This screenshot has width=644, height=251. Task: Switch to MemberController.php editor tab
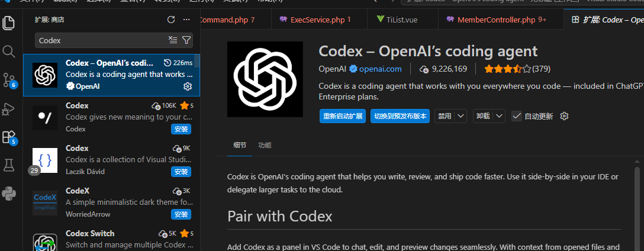[x=501, y=20]
